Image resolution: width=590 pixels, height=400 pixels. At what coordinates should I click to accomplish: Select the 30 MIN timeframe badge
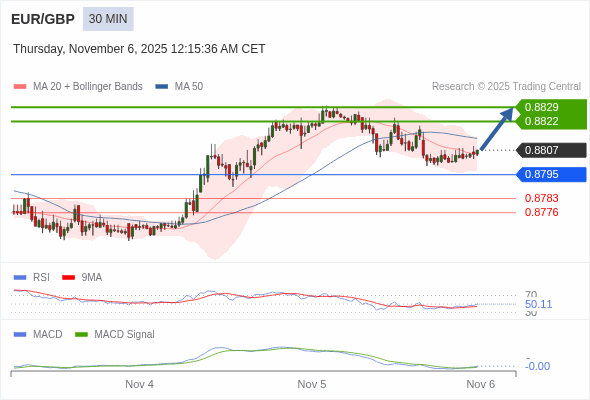[108, 19]
